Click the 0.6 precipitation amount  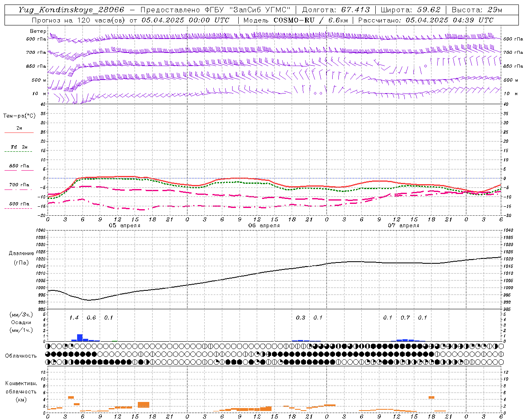(91, 317)
